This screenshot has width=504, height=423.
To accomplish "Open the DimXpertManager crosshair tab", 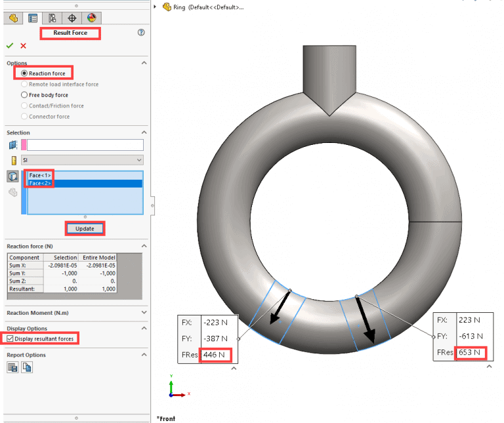I will point(72,18).
